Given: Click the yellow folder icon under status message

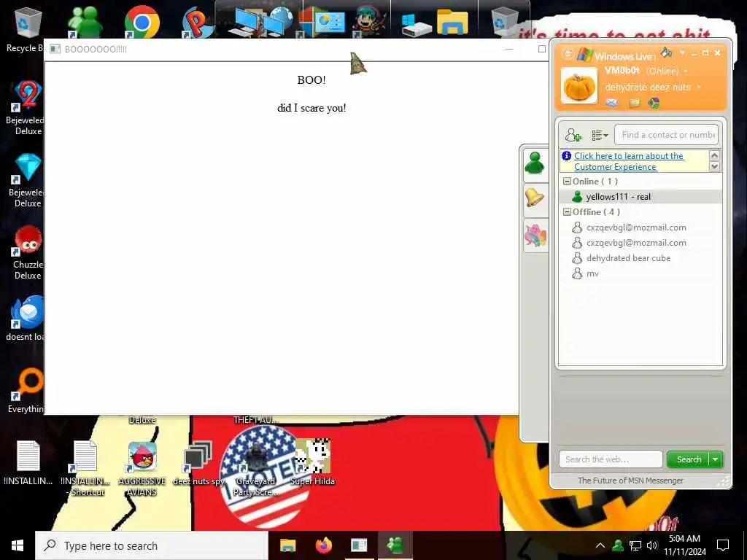Looking at the screenshot, I should [x=635, y=103].
